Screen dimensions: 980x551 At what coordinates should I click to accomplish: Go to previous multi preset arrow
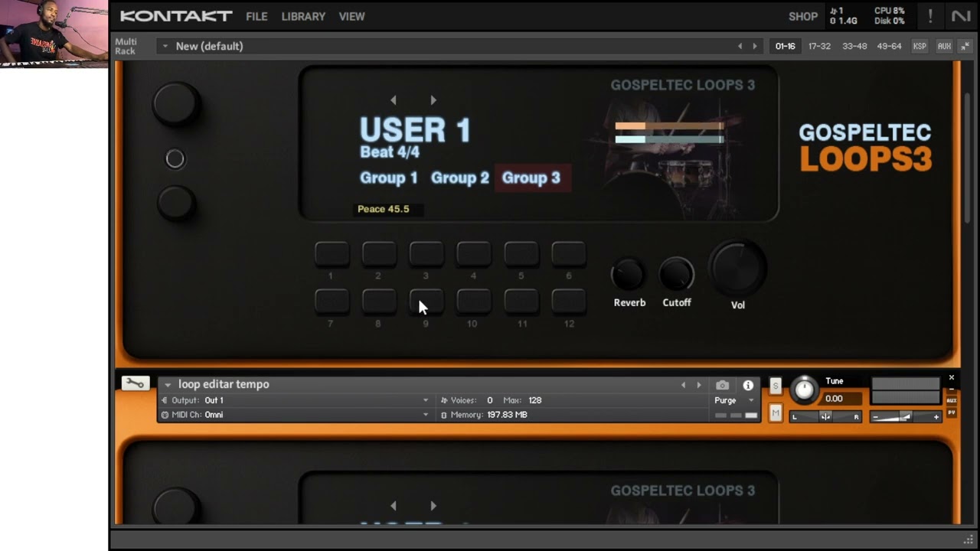pos(740,46)
